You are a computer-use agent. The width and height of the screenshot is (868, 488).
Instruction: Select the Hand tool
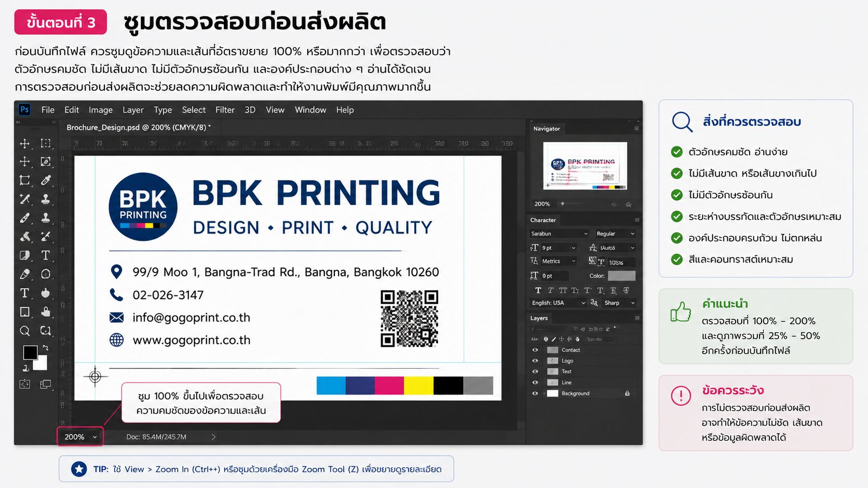point(46,311)
